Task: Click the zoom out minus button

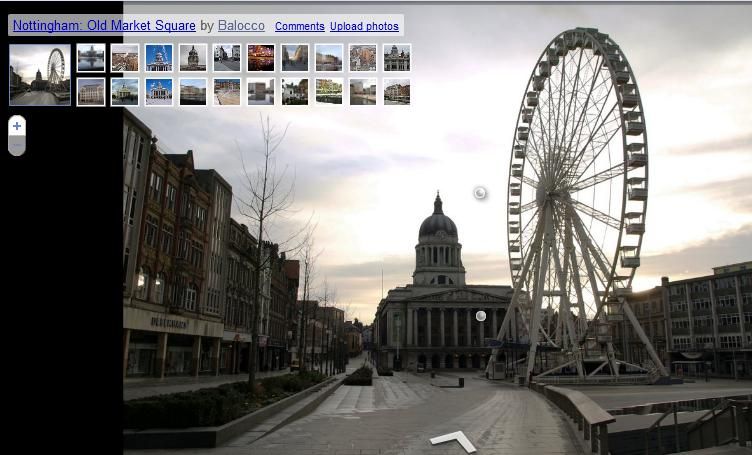Action: tap(17, 146)
